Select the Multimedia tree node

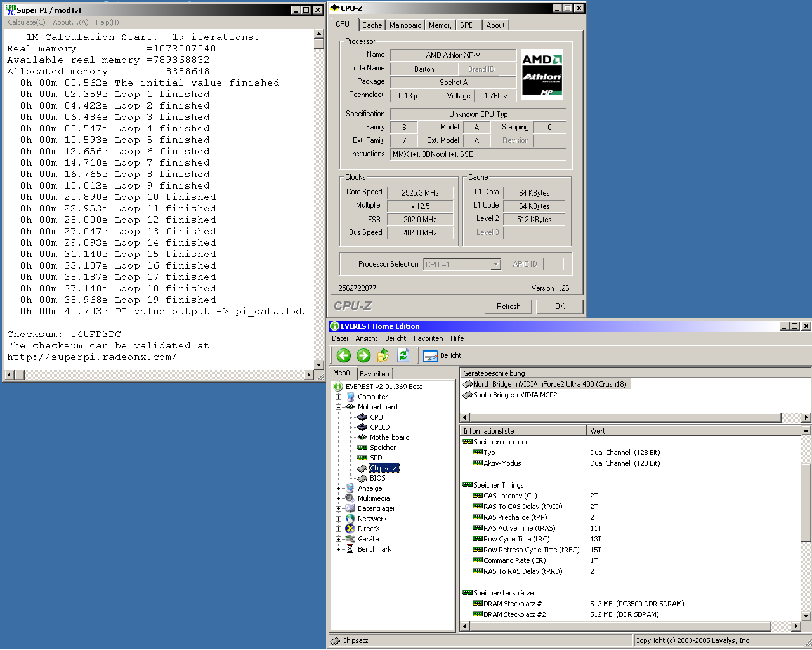[374, 498]
